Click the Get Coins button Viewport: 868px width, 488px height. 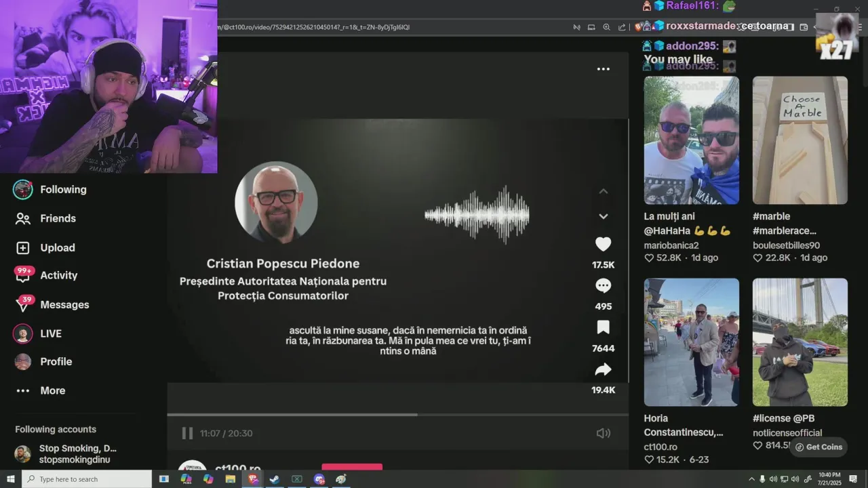(x=818, y=447)
